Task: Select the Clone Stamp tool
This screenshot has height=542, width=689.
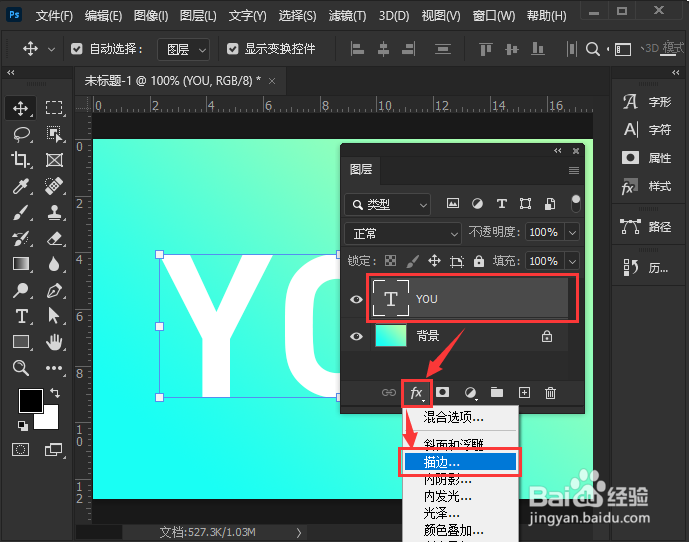Action: point(54,213)
